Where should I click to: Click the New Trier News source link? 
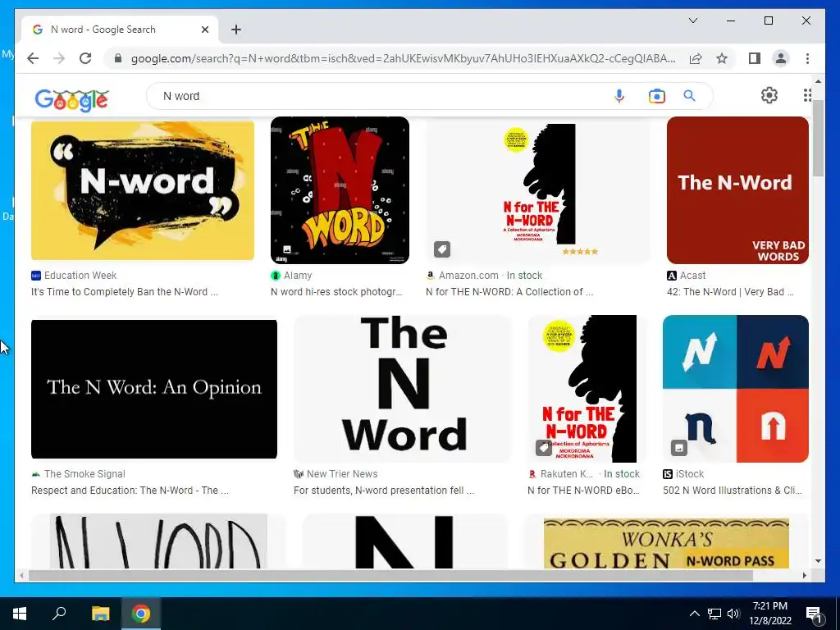336,474
